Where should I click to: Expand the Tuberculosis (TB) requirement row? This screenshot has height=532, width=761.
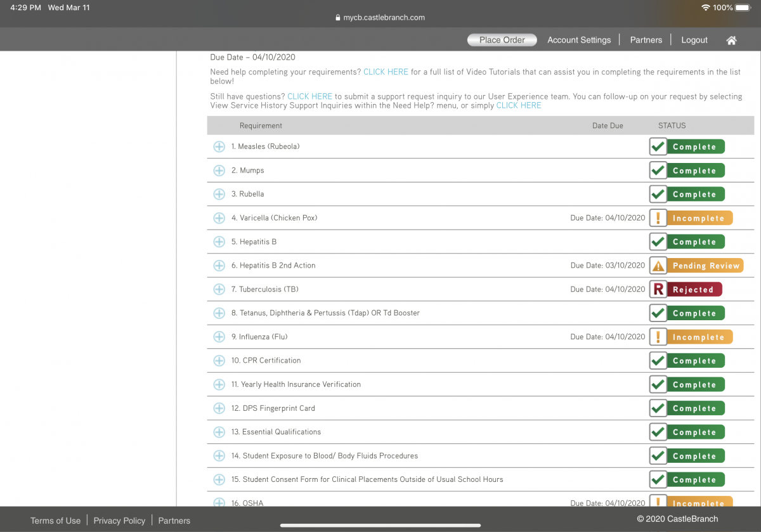pos(219,289)
